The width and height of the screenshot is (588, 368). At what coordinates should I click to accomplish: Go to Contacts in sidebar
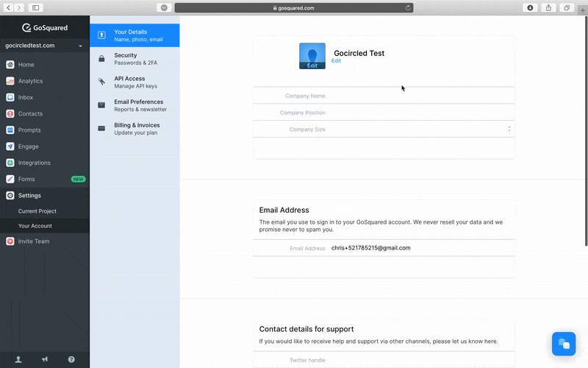point(30,113)
